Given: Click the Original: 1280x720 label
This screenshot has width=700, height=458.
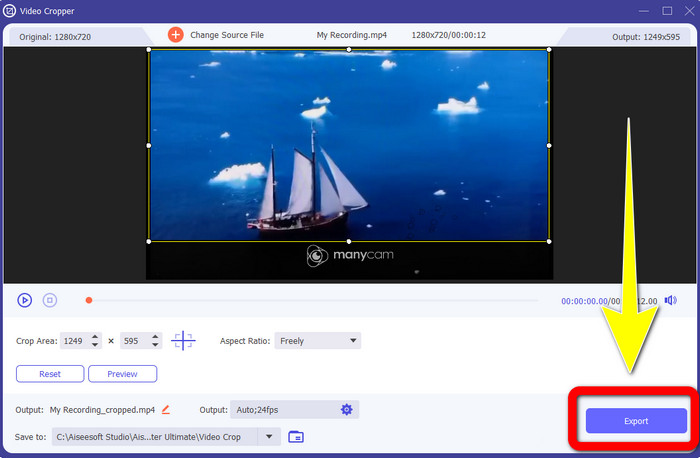Looking at the screenshot, I should click(x=55, y=37).
